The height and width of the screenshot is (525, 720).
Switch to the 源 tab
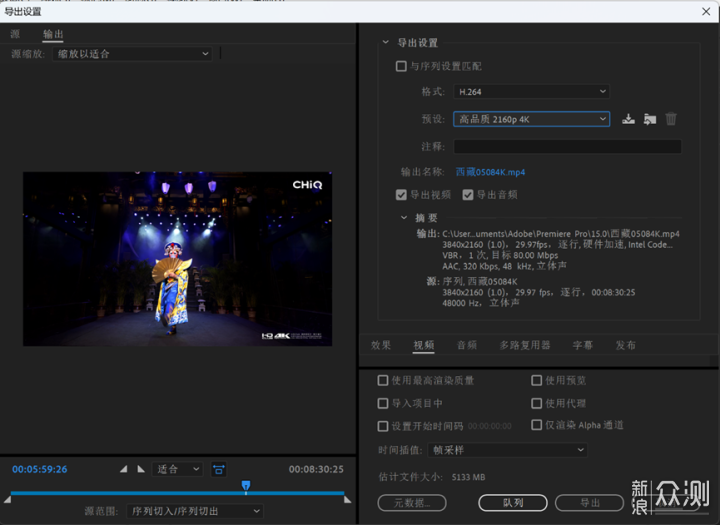15,34
